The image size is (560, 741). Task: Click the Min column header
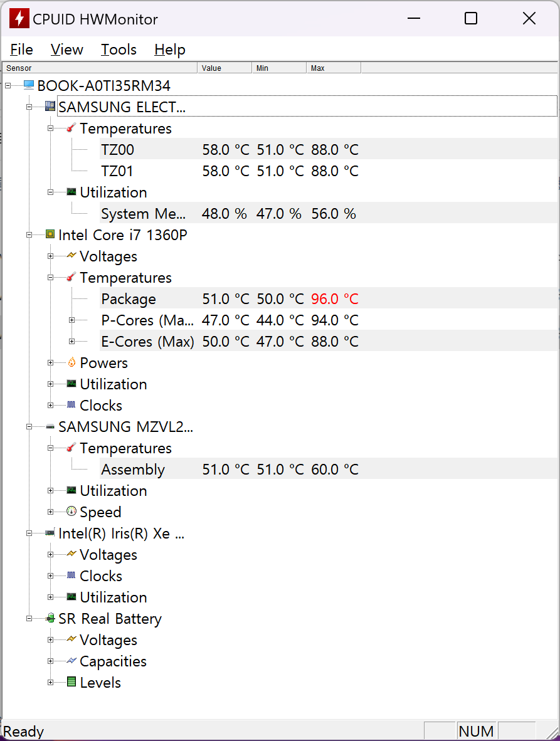(x=279, y=68)
